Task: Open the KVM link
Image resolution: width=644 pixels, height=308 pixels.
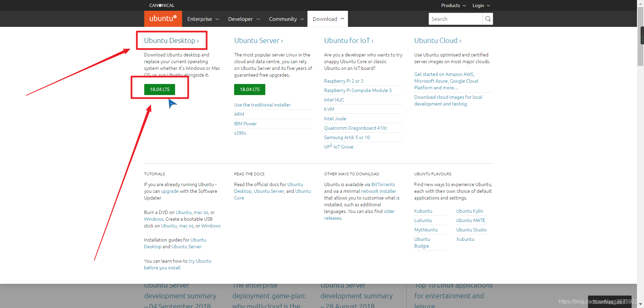Action: 329,109
